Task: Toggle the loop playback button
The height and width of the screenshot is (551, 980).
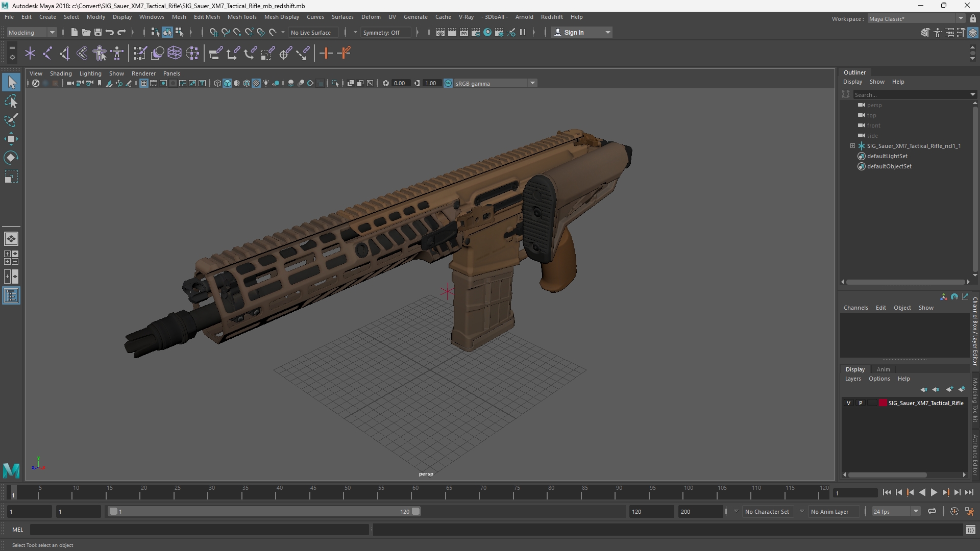Action: [x=932, y=511]
